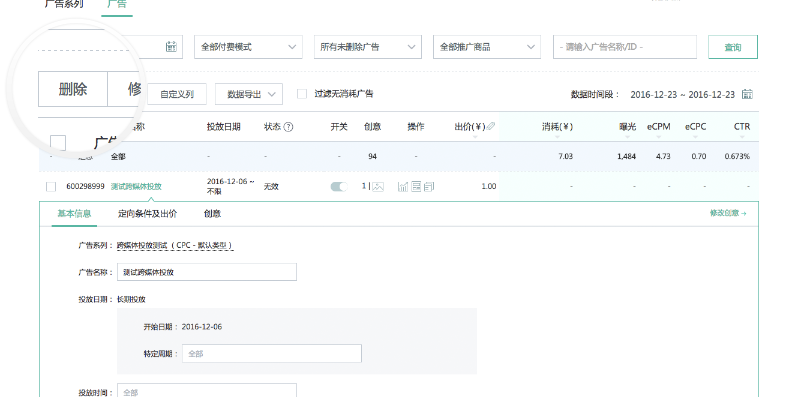This screenshot has height=397, width=790.
Task: Click the report sheet icon in the 操作 column
Action: [416, 187]
